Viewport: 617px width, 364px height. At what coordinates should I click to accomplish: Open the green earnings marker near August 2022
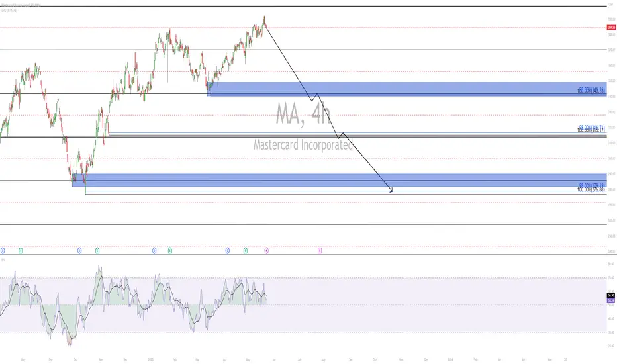pos(21,250)
